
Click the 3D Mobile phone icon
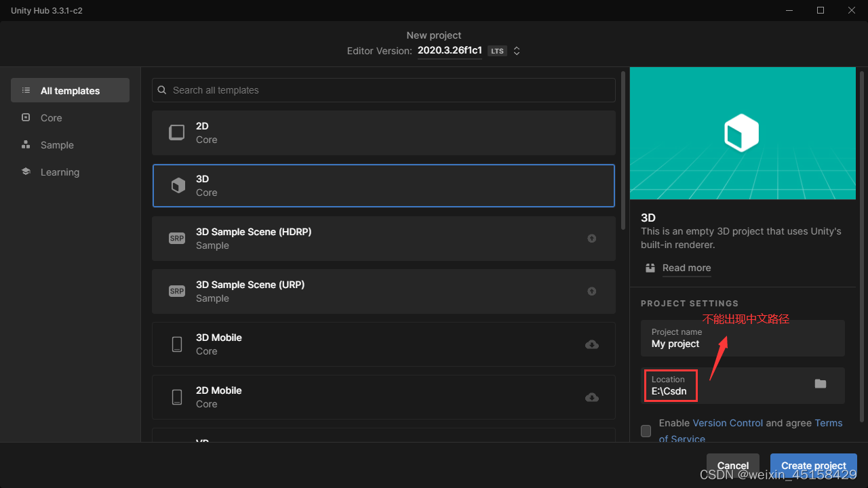pos(177,344)
